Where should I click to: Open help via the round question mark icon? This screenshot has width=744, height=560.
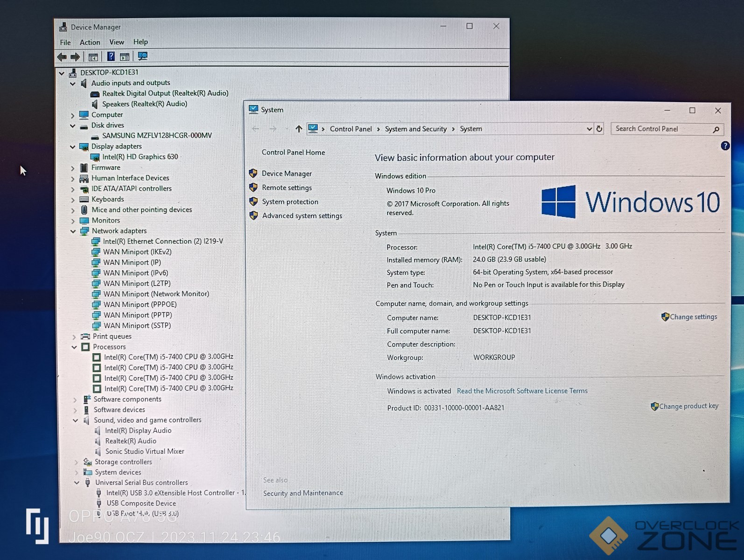pos(725,146)
